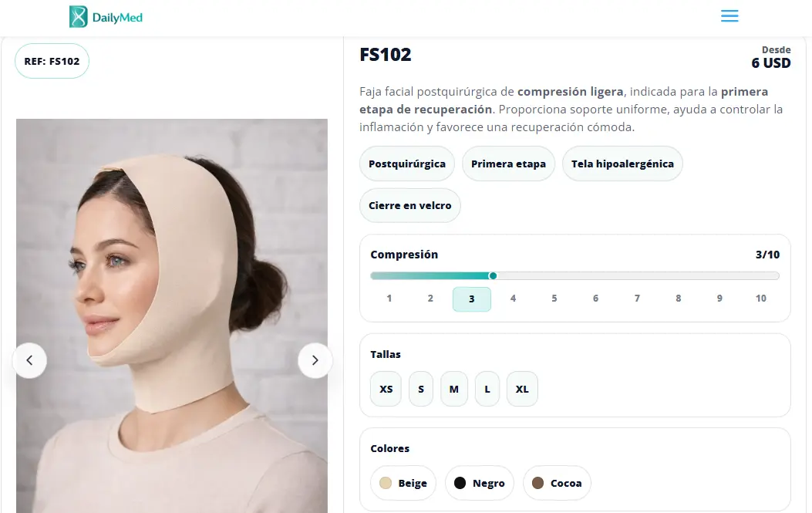Choose the Cocoa color option
812x513 pixels.
(x=557, y=483)
